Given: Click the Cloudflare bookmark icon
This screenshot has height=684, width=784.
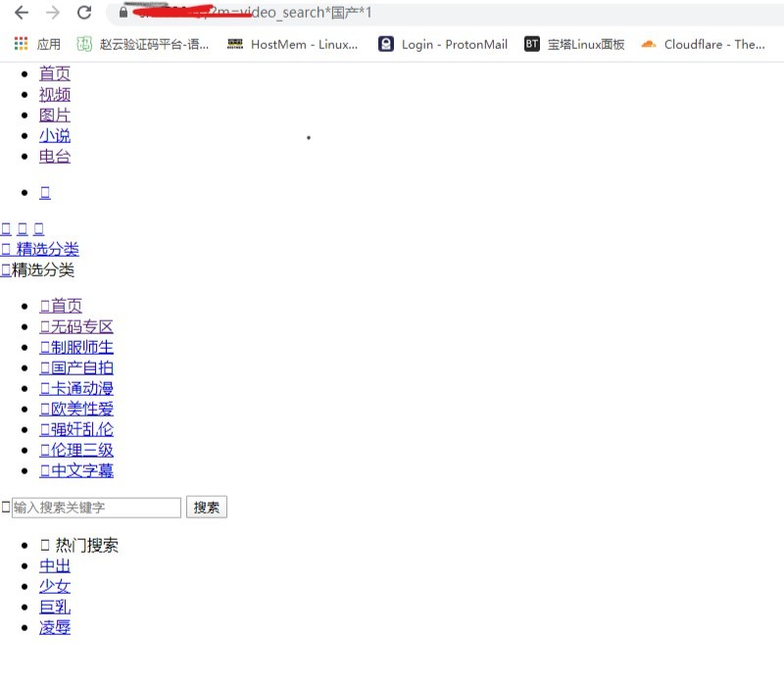Looking at the screenshot, I should (x=648, y=43).
